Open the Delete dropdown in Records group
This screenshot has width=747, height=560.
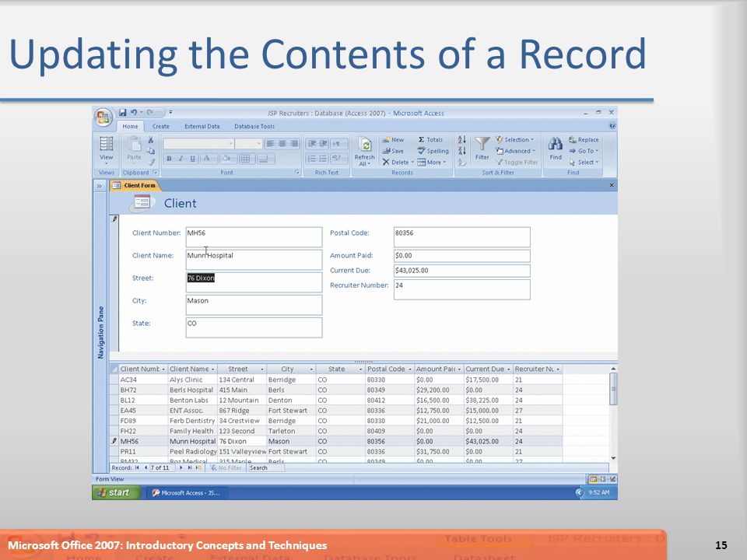click(398, 163)
